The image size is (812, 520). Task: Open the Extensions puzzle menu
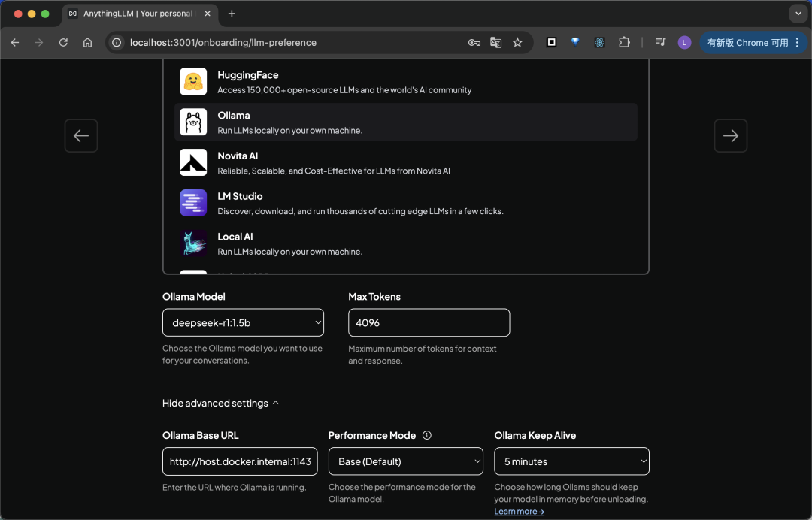coord(625,42)
